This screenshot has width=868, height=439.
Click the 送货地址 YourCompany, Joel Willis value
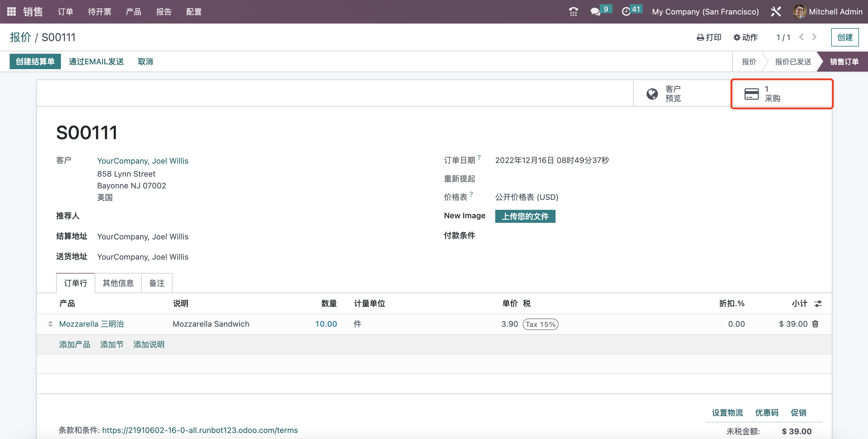tap(143, 257)
